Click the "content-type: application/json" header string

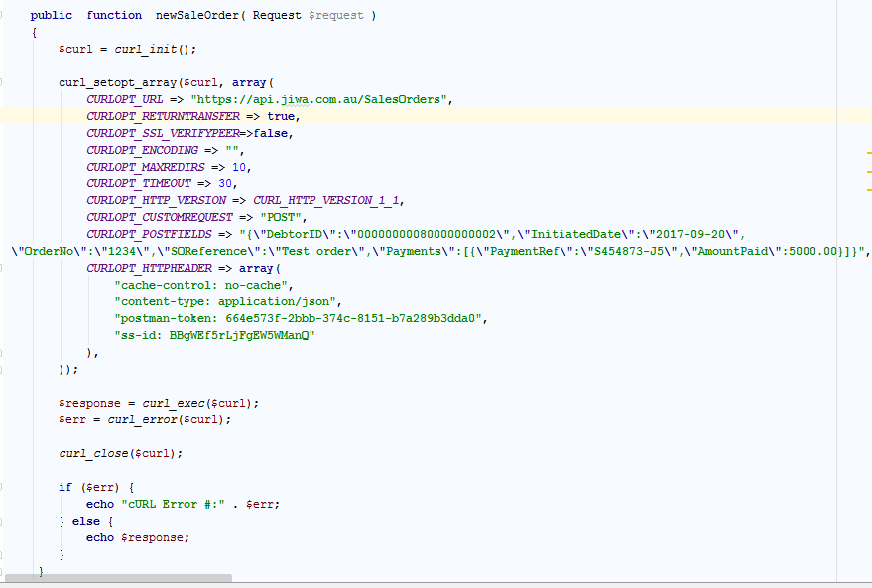(x=224, y=301)
